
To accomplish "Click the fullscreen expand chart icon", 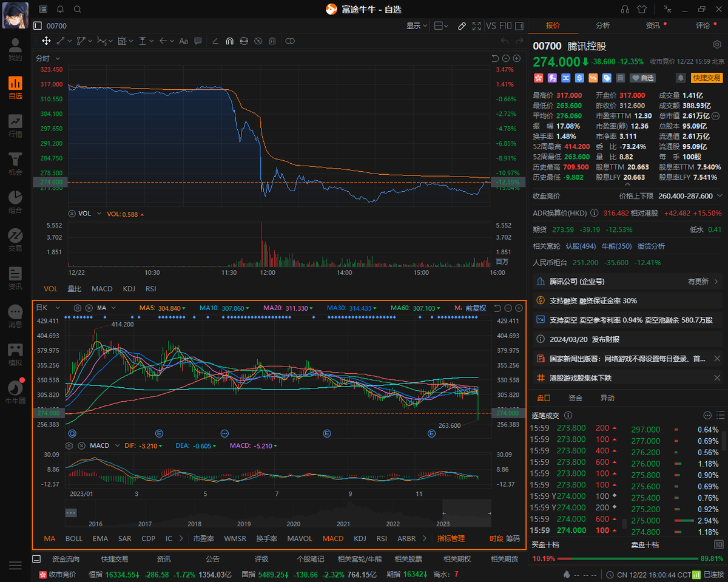I will [x=476, y=26].
